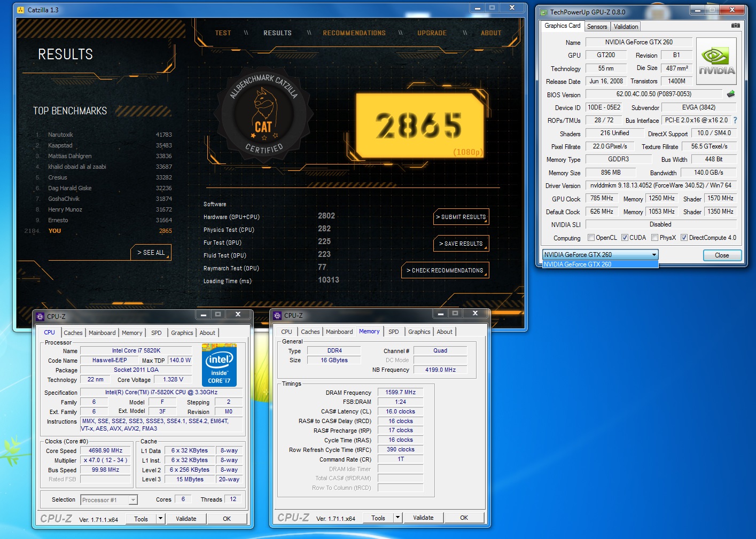
Task: Click the Bus Interface question mark icon
Action: point(735,120)
